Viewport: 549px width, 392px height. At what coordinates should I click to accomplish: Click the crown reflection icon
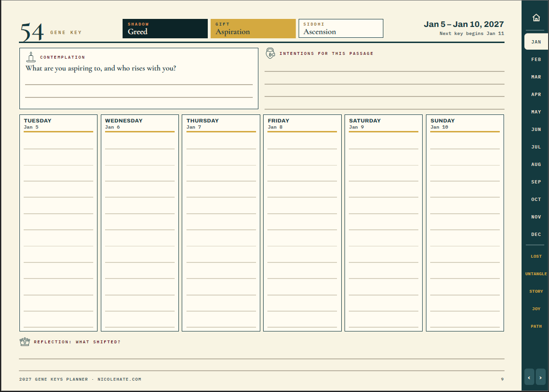[x=25, y=342]
